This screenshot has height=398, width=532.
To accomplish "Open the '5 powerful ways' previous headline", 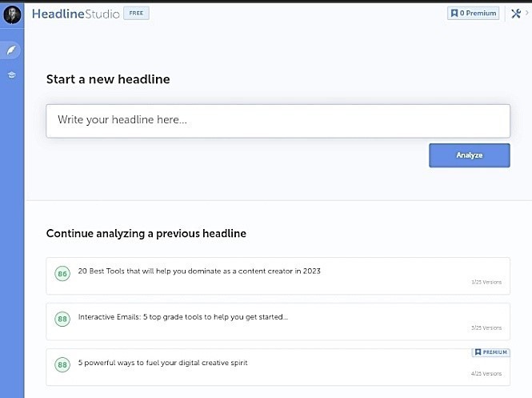I will [x=278, y=367].
